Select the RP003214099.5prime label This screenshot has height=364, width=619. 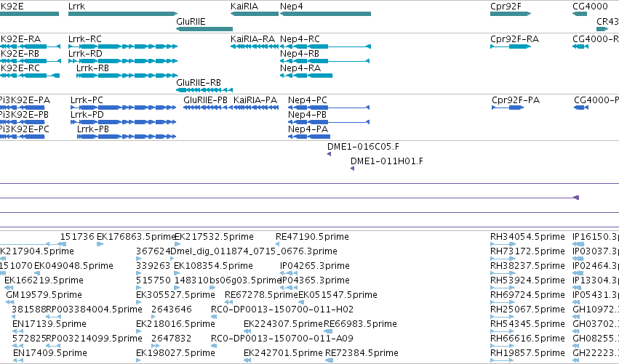[x=94, y=339]
